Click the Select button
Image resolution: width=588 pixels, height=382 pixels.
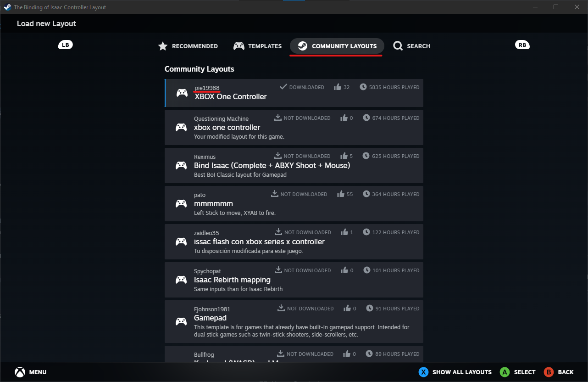point(517,372)
